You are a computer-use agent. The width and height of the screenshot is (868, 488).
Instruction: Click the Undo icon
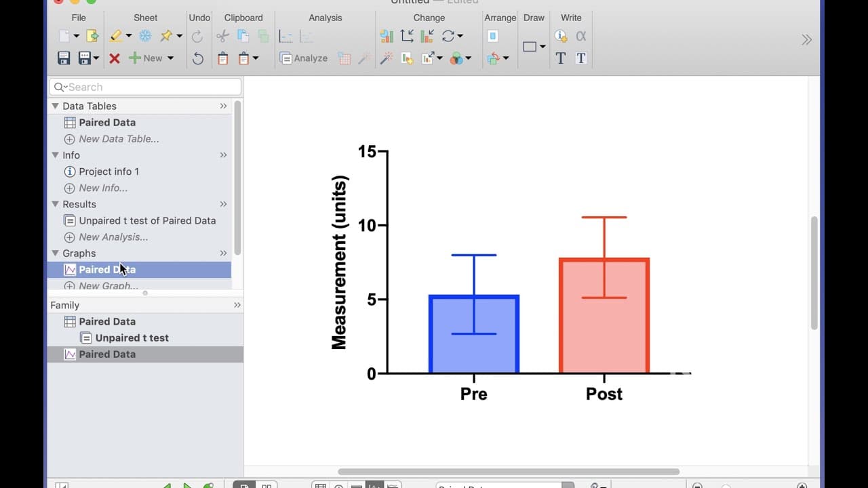pos(197,58)
